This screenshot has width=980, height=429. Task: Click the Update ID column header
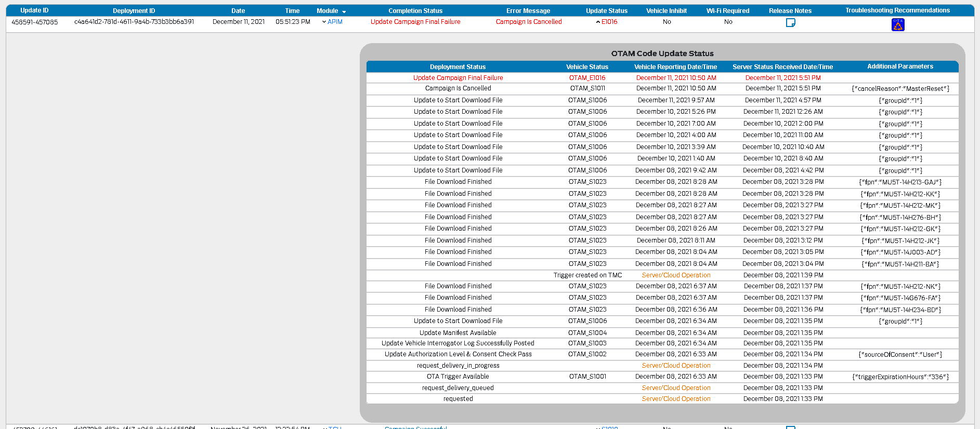point(34,10)
